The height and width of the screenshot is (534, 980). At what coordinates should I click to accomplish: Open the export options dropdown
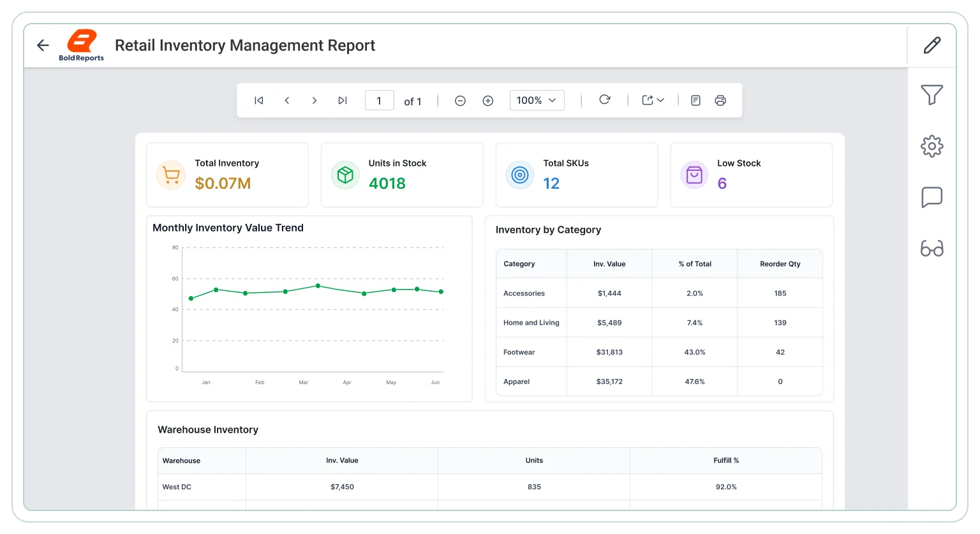(653, 100)
